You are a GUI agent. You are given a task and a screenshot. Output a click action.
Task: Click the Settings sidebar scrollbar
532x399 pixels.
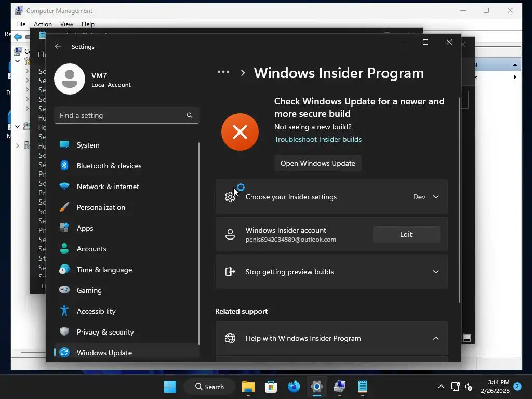tap(199, 243)
